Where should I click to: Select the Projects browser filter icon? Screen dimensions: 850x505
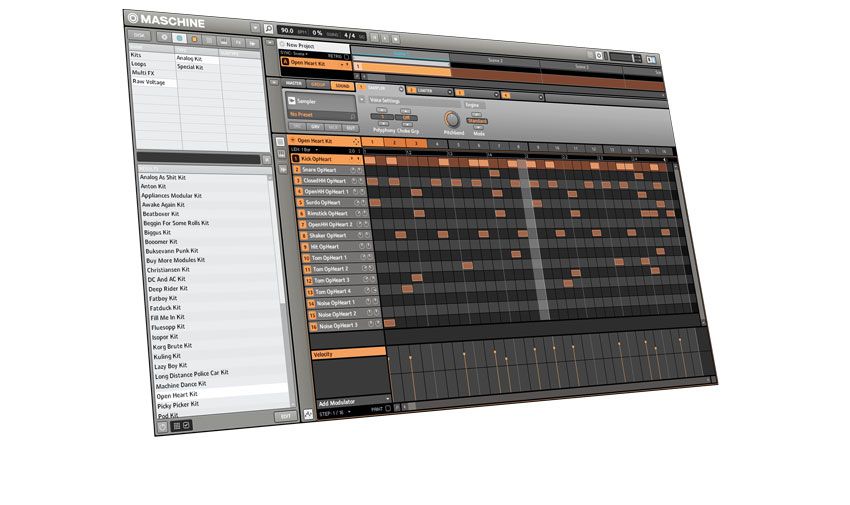(x=164, y=37)
